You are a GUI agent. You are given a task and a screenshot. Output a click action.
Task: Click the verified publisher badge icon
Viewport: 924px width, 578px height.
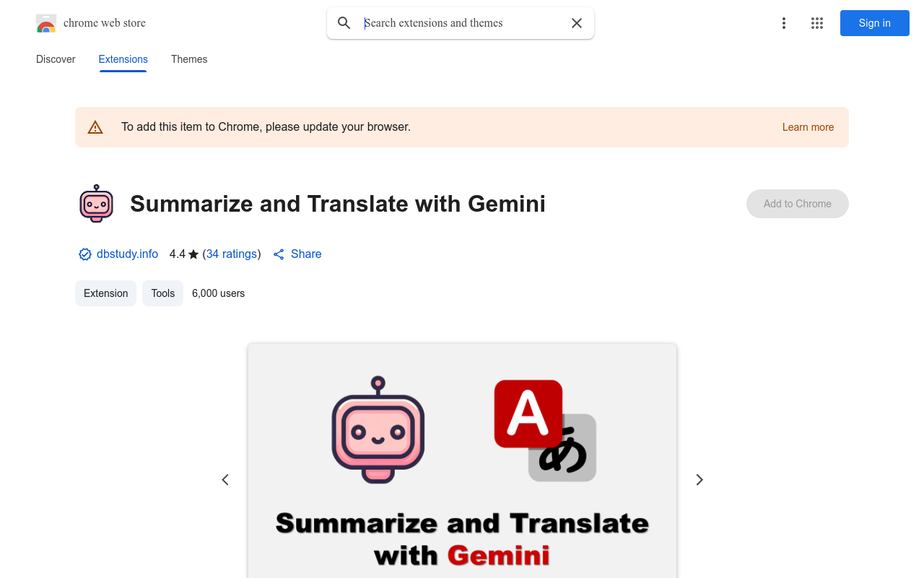click(x=85, y=254)
